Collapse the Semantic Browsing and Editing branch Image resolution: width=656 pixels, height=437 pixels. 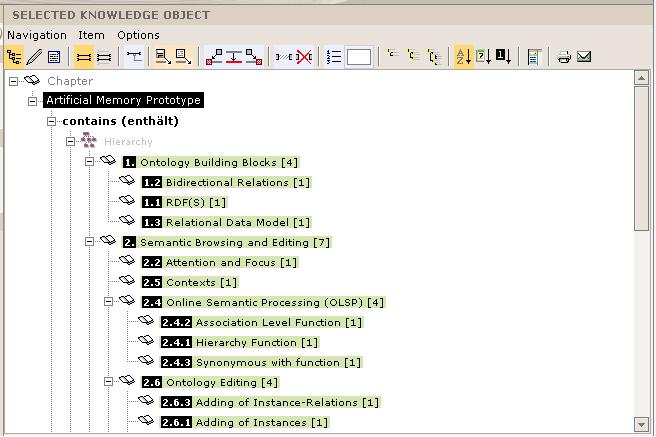(x=89, y=241)
